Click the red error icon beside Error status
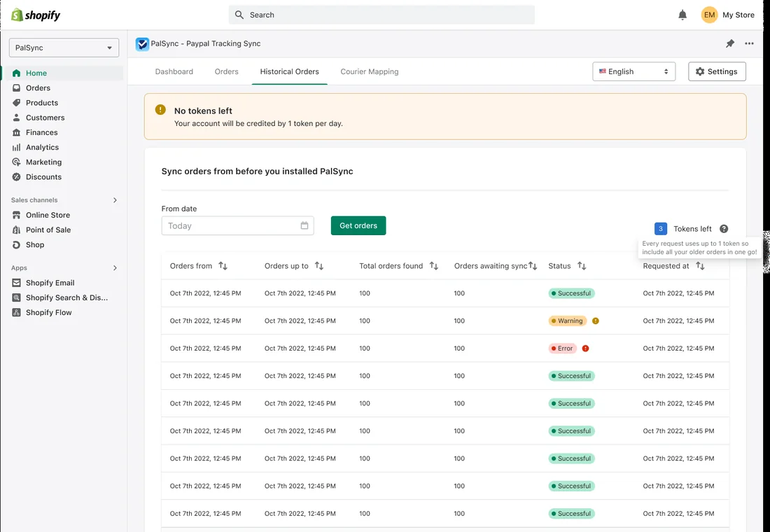This screenshot has height=532, width=770. 585,349
